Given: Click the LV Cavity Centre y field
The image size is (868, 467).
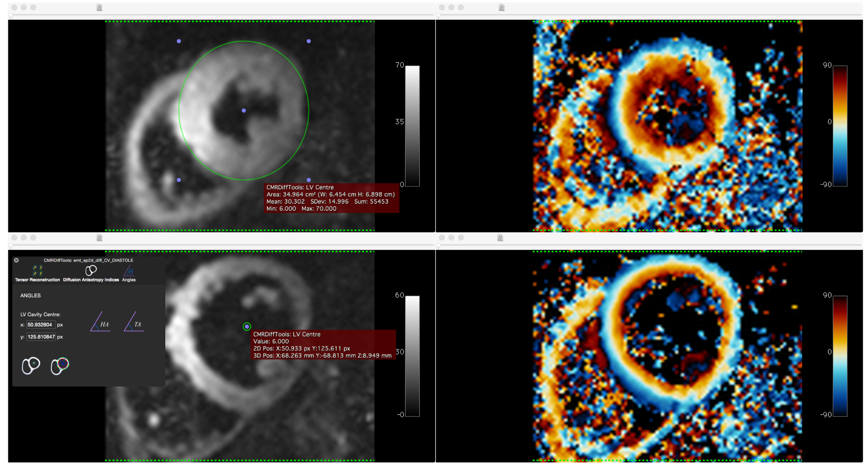Looking at the screenshot, I should pos(41,337).
